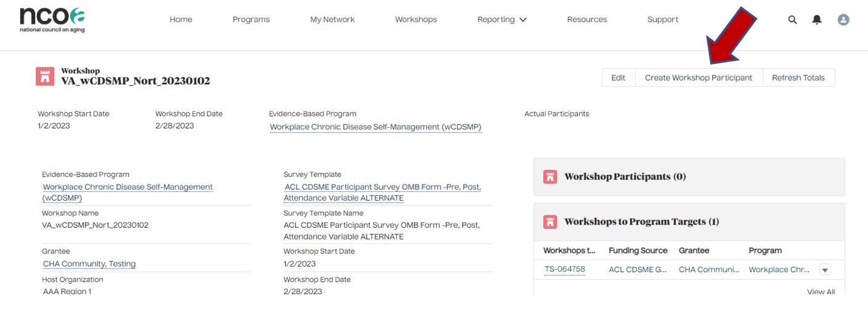Viewport: 868px width, 312px height.
Task: Click the Create Workshop Participant button
Action: point(699,78)
